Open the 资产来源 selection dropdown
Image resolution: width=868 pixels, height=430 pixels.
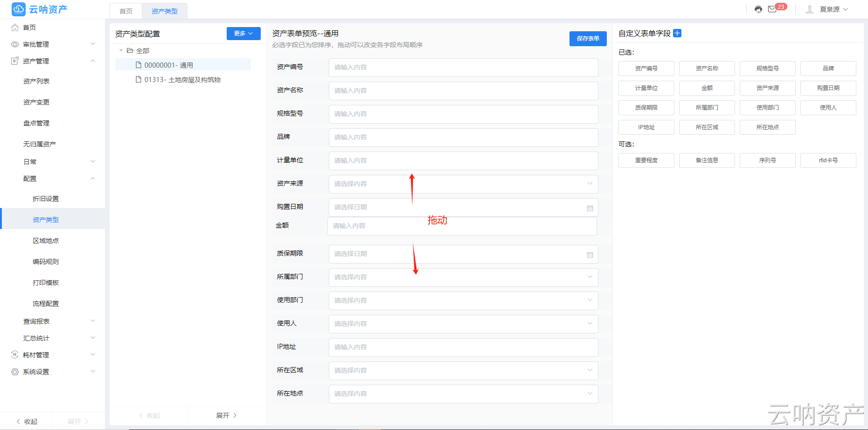click(x=590, y=184)
